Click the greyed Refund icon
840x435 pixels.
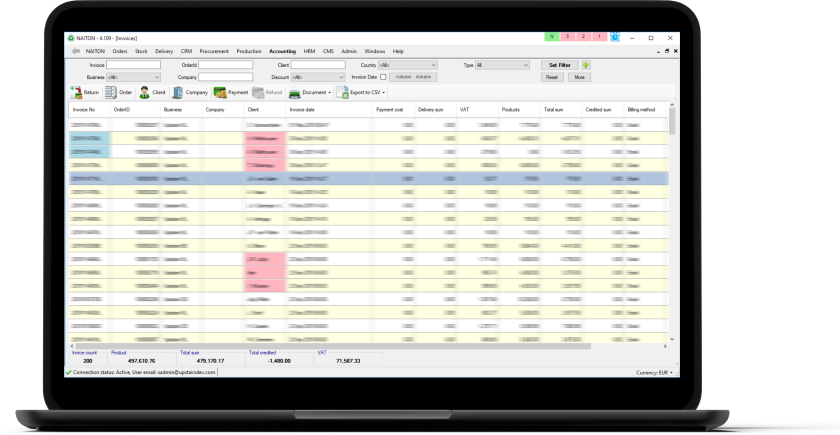coord(258,92)
